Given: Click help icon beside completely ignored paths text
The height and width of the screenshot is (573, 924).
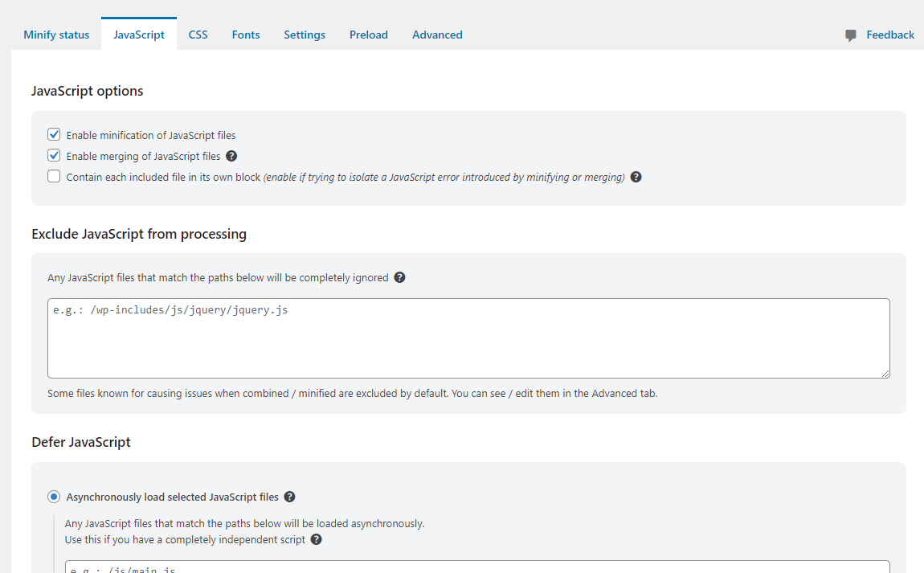Looking at the screenshot, I should 399,277.
